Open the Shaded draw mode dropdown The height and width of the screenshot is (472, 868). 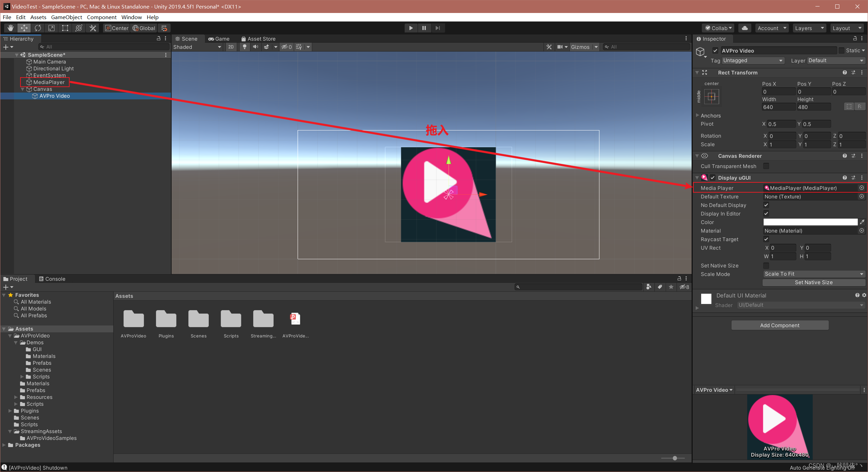point(197,47)
